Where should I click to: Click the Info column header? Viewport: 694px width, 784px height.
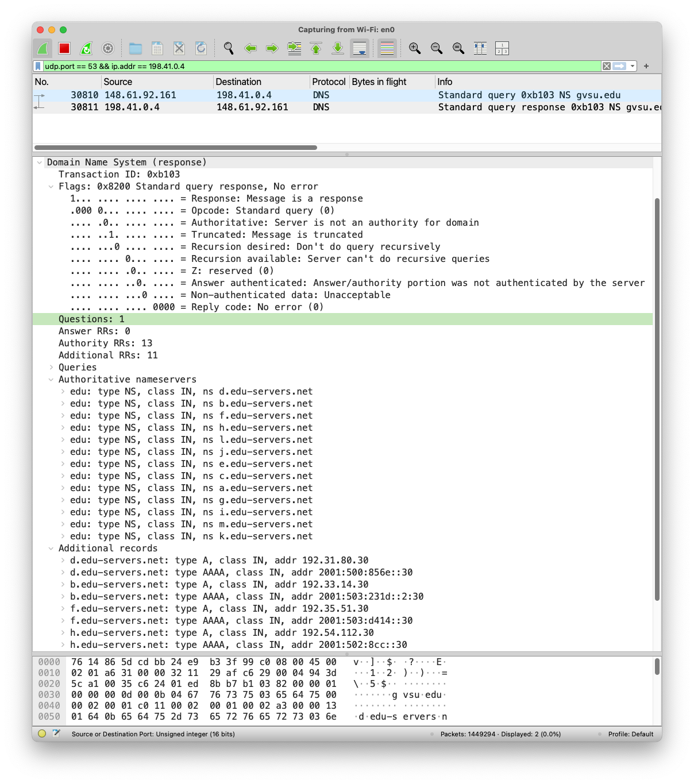click(x=548, y=82)
